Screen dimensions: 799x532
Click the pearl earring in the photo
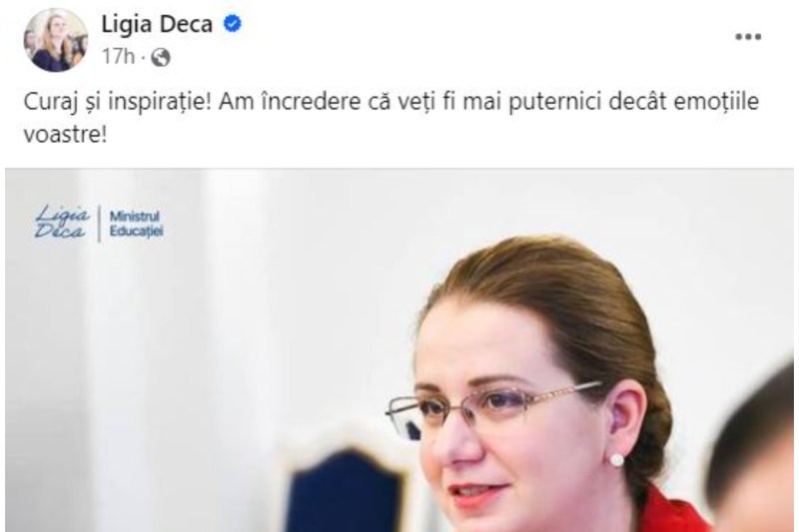617,460
